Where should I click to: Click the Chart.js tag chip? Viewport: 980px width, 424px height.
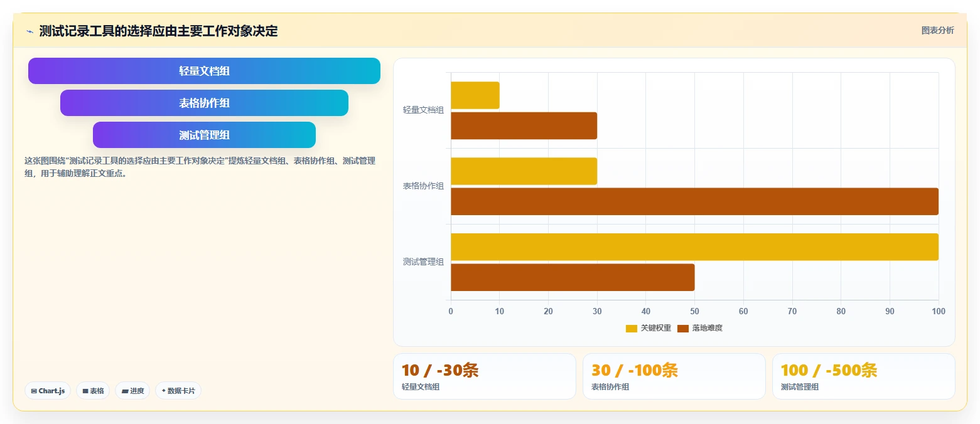pyautogui.click(x=48, y=391)
